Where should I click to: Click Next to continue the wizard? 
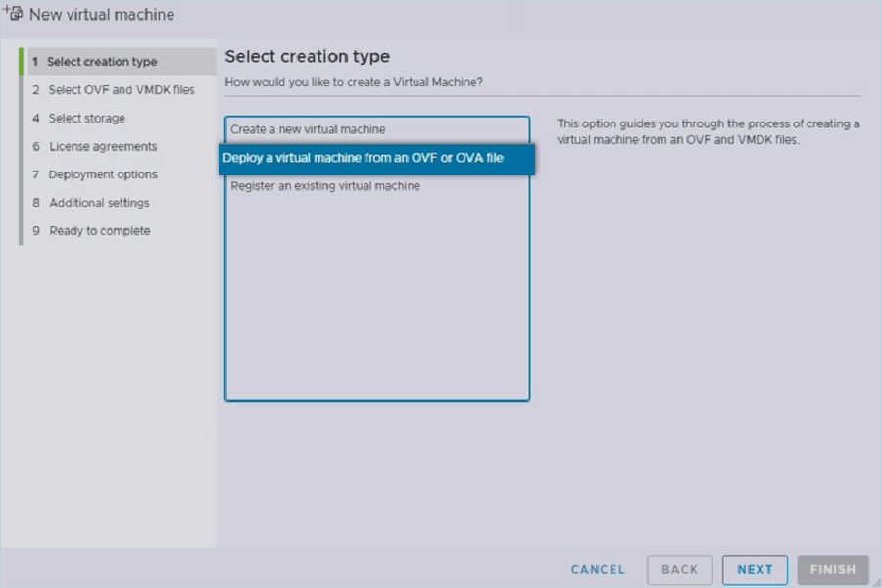coord(755,569)
